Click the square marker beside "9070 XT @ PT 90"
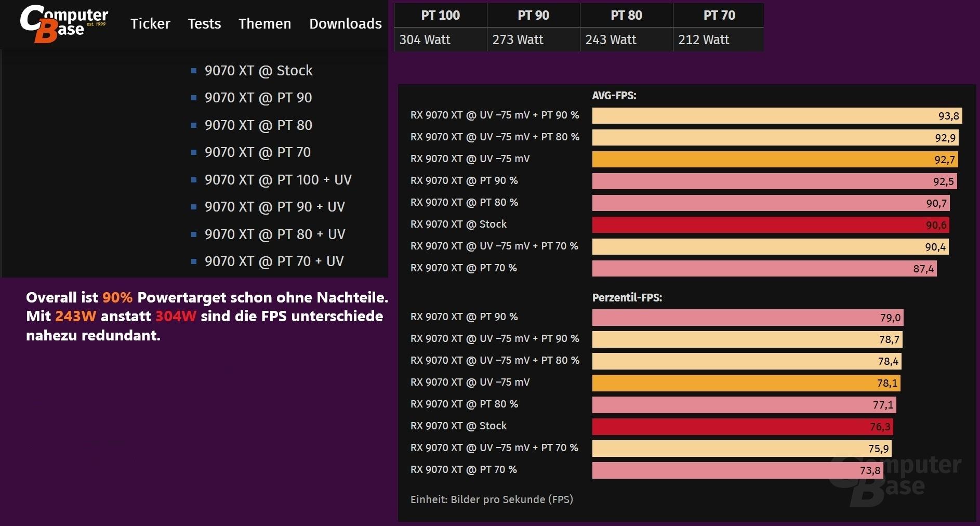 tap(194, 98)
